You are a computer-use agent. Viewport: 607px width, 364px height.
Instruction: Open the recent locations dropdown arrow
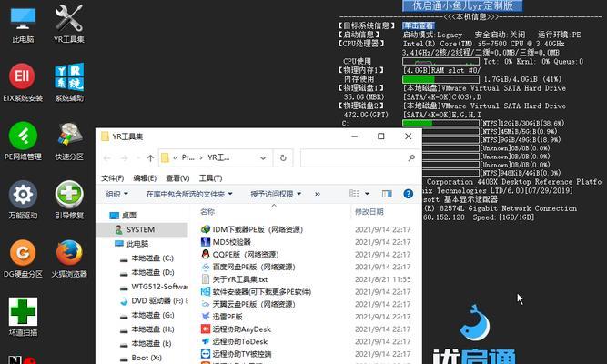click(x=137, y=158)
